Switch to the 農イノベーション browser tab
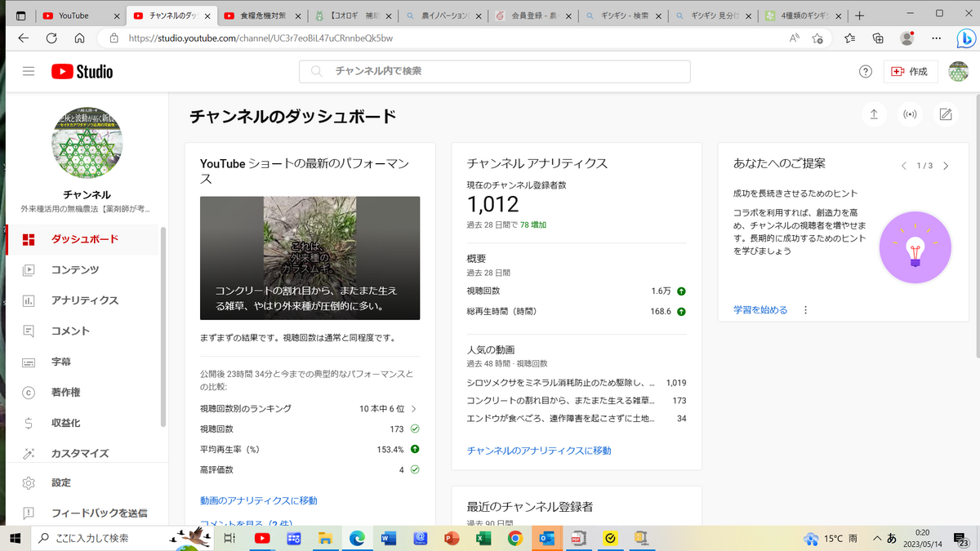The height and width of the screenshot is (551, 980). [x=443, y=16]
